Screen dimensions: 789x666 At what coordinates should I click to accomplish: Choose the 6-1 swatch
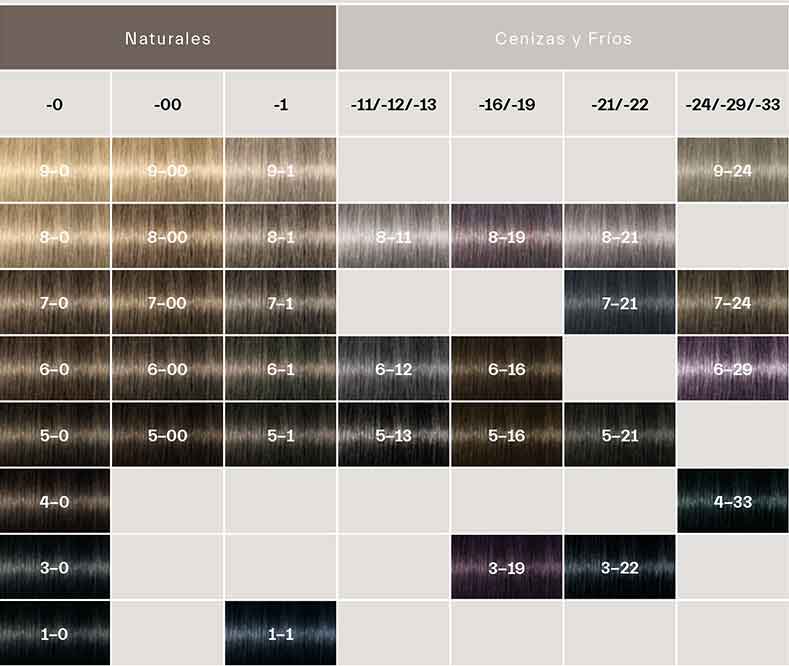pos(280,368)
